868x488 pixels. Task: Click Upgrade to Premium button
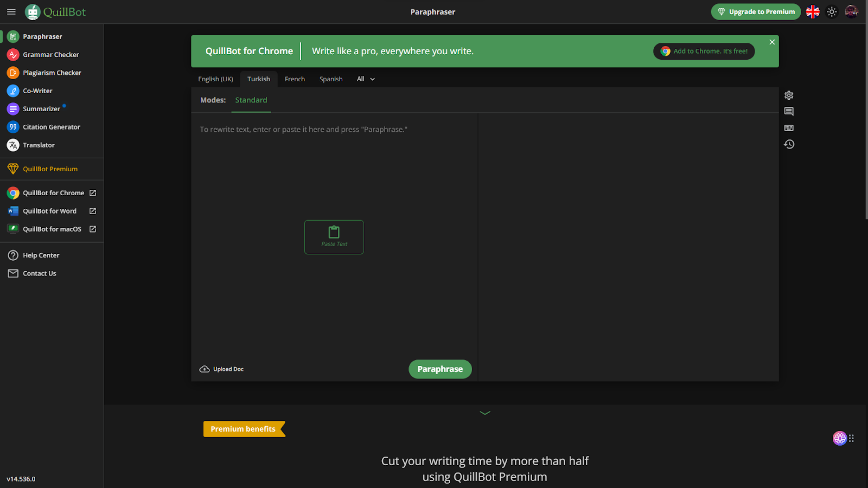point(756,11)
